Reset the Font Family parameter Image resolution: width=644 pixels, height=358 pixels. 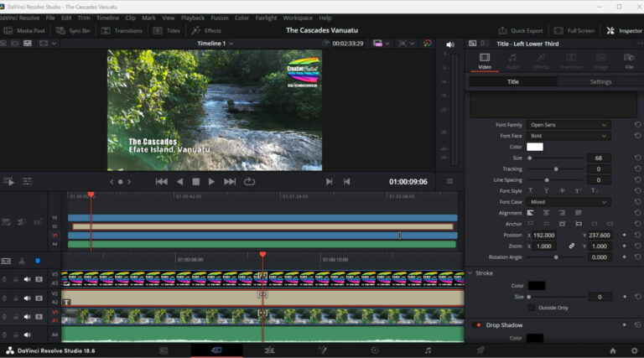click(x=637, y=124)
